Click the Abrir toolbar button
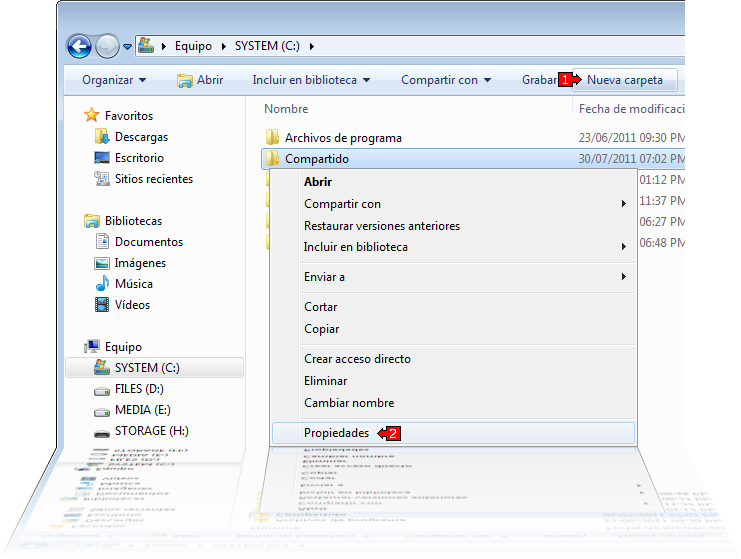The width and height of the screenshot is (741, 559). pos(200,80)
